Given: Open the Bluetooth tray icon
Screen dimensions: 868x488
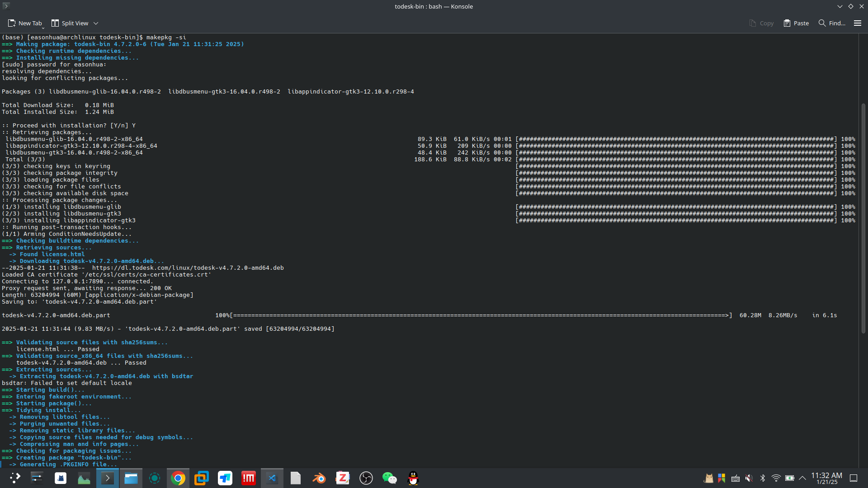Looking at the screenshot, I should (763, 478).
